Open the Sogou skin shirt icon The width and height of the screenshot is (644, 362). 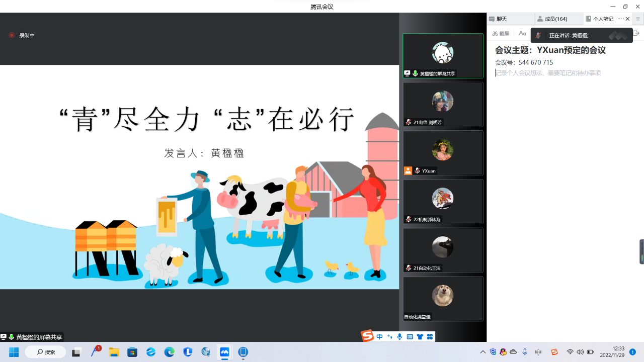[x=420, y=337]
